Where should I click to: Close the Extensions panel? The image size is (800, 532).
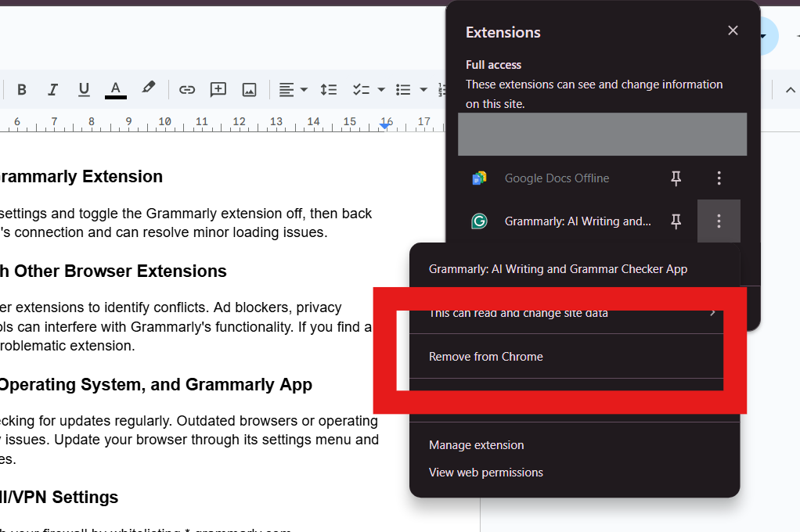(733, 31)
